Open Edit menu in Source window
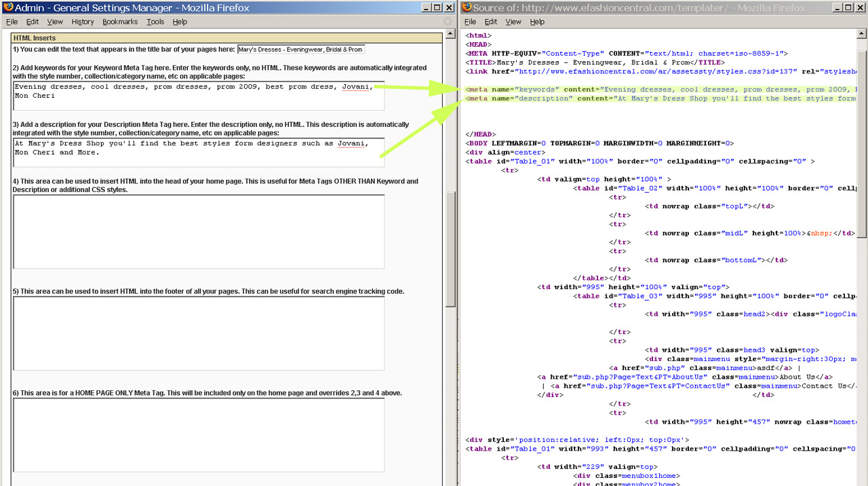The image size is (868, 486). tap(491, 22)
